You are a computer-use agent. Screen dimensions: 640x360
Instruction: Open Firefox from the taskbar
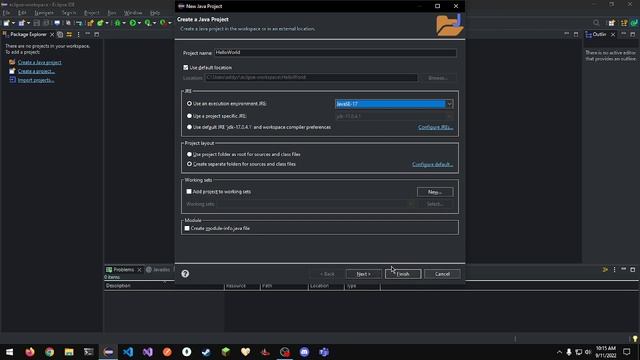click(x=30, y=351)
